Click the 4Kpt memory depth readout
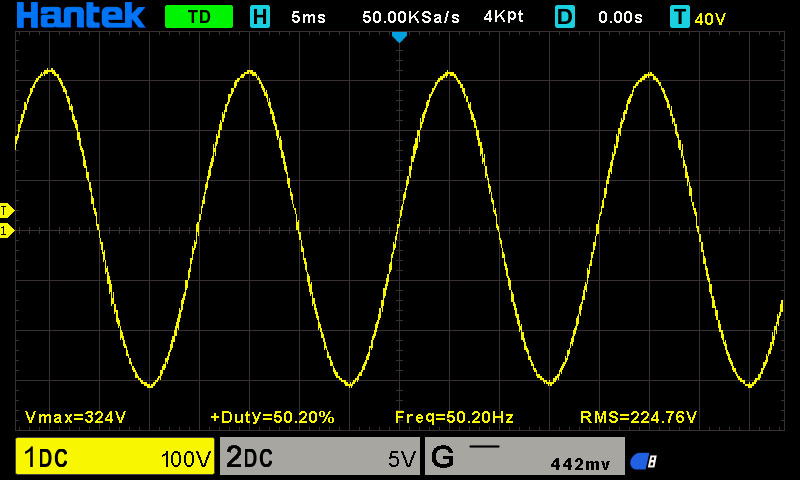The width and height of the screenshot is (800, 480). (503, 17)
